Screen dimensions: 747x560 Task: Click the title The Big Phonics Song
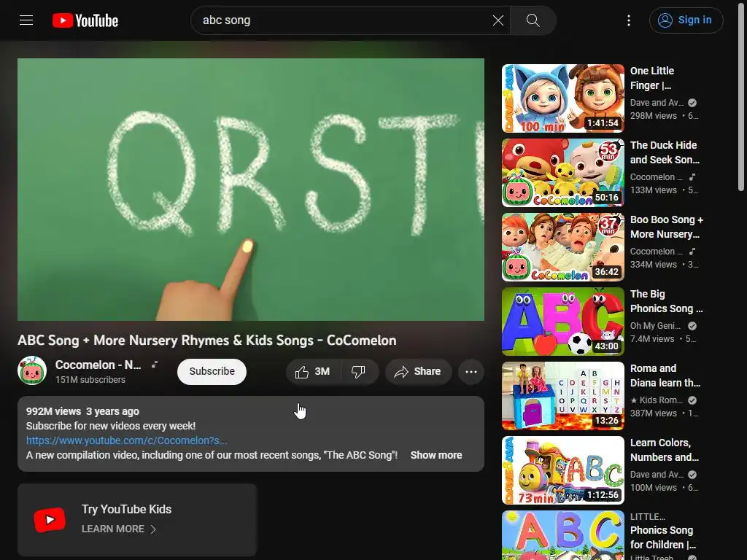tap(667, 301)
